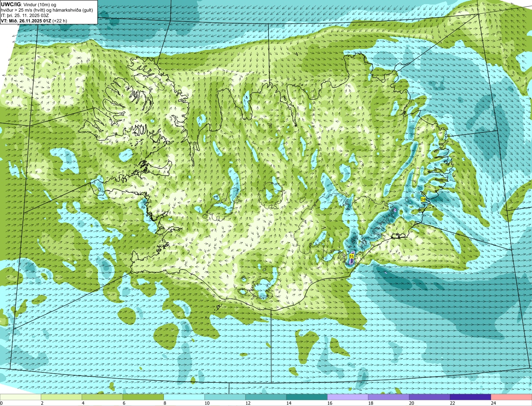Screen dimensions: 532x406
Task: Click the '8' label on the wind scale
Action: [x=164, y=403]
